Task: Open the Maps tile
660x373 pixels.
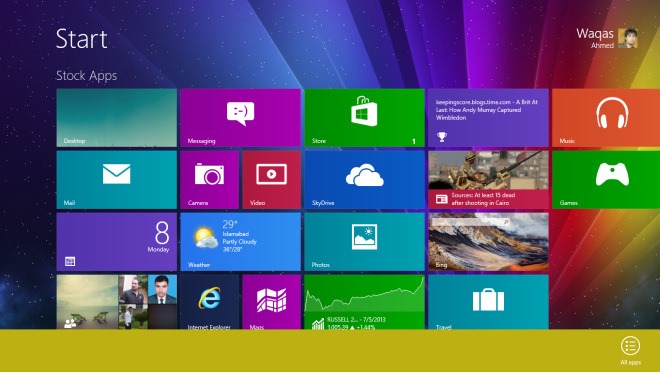Action: pos(271,302)
